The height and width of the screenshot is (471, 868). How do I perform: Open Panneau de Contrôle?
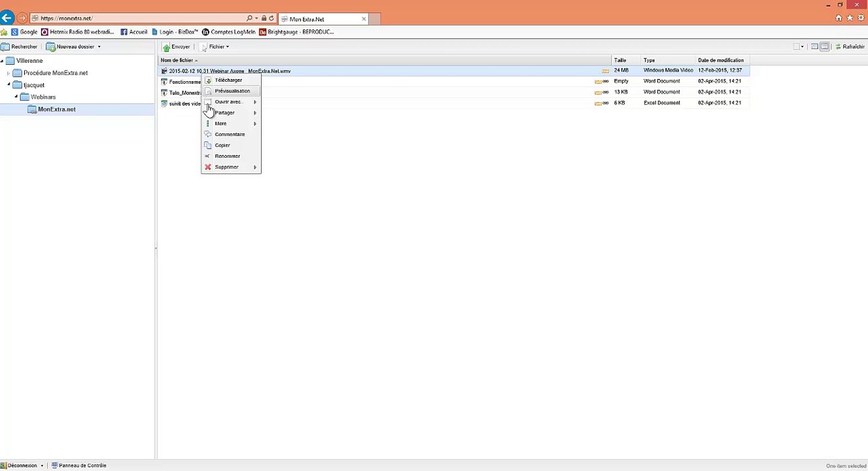pos(78,466)
